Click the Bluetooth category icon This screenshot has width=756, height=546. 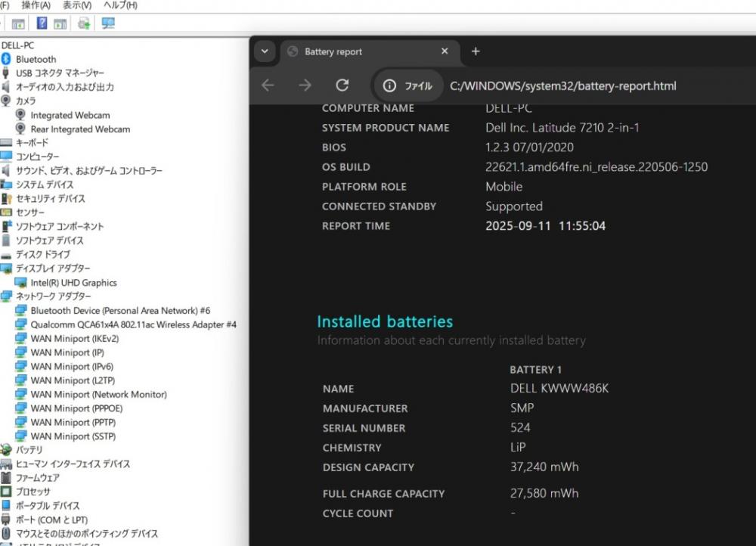click(6, 59)
